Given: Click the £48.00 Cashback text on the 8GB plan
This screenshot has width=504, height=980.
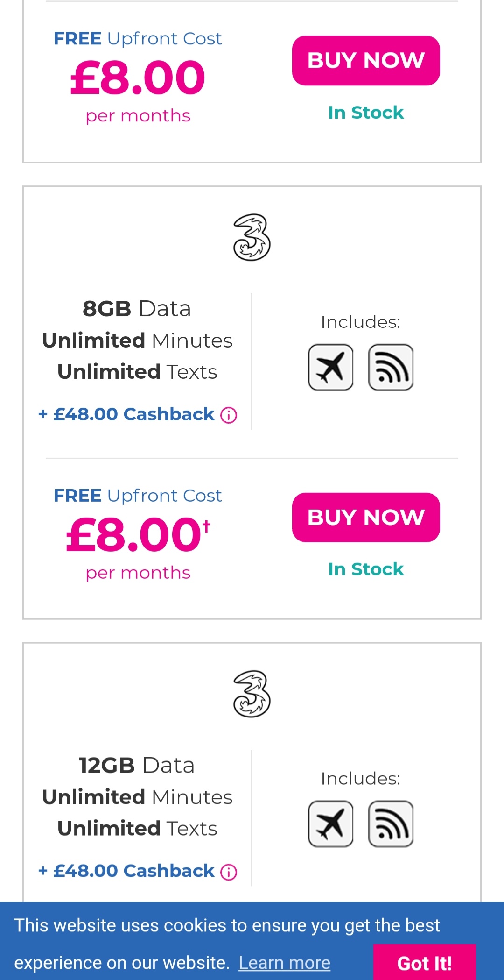Looking at the screenshot, I should [x=134, y=414].
